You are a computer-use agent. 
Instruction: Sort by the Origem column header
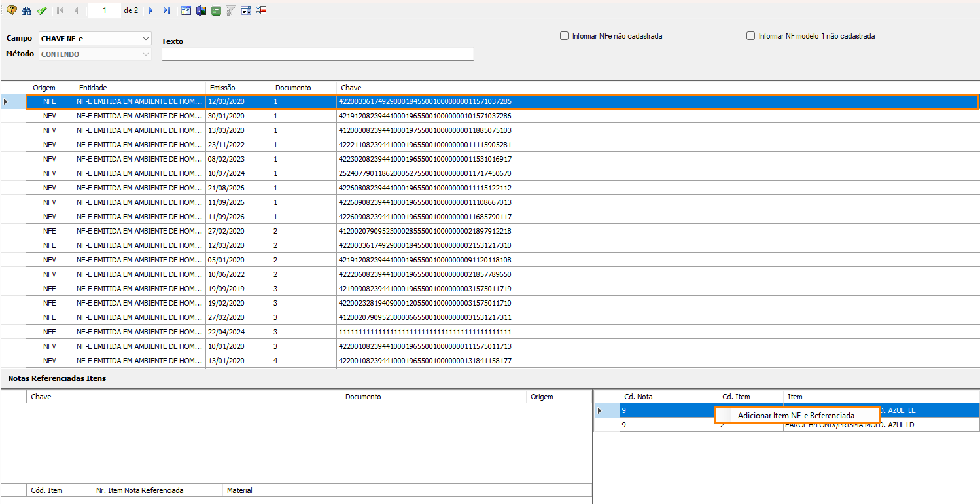50,88
